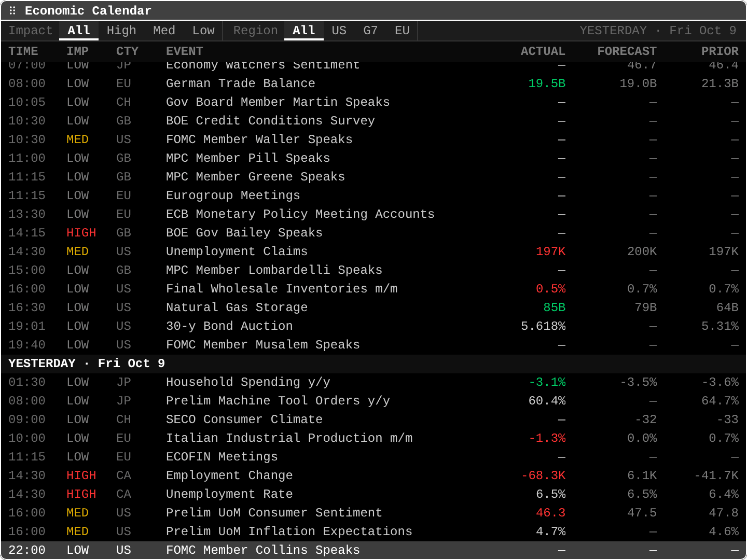Screen dimensions: 747x560
Task: Select the FOMC Member Musalem Speaks row
Action: click(374, 345)
